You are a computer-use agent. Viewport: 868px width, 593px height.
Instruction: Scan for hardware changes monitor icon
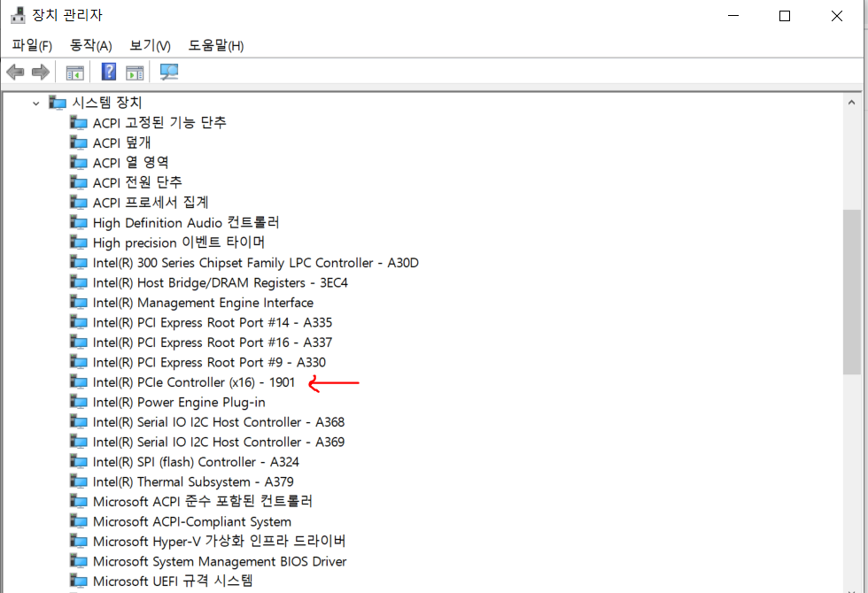169,72
